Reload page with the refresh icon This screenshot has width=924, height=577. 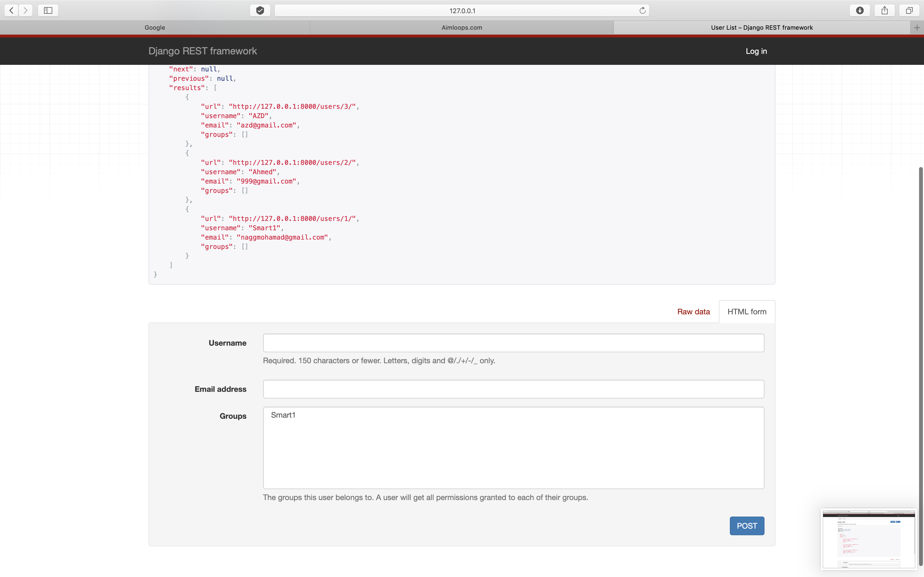tap(642, 10)
